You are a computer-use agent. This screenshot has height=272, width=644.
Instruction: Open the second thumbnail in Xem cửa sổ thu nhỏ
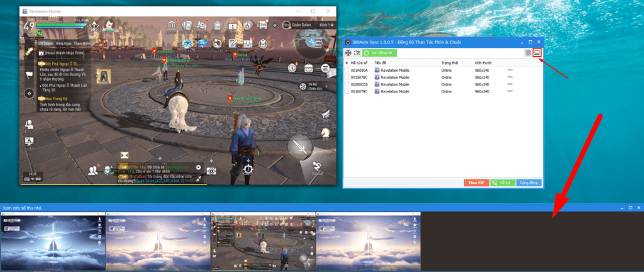pos(158,241)
